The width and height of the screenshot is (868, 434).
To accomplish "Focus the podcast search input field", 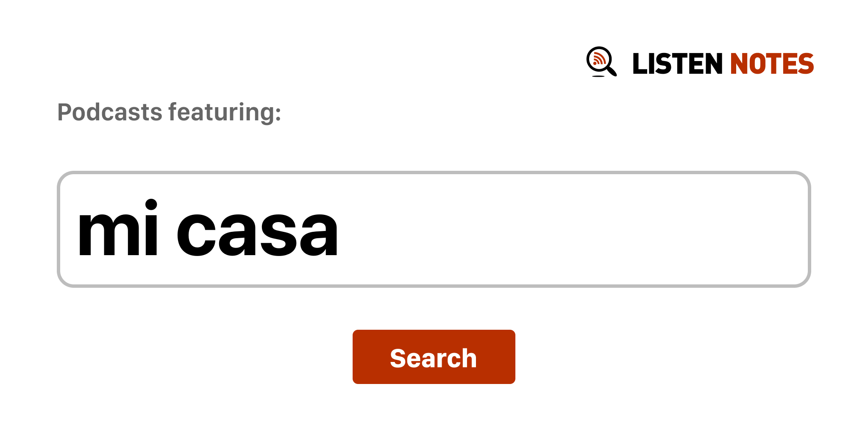I will click(434, 229).
